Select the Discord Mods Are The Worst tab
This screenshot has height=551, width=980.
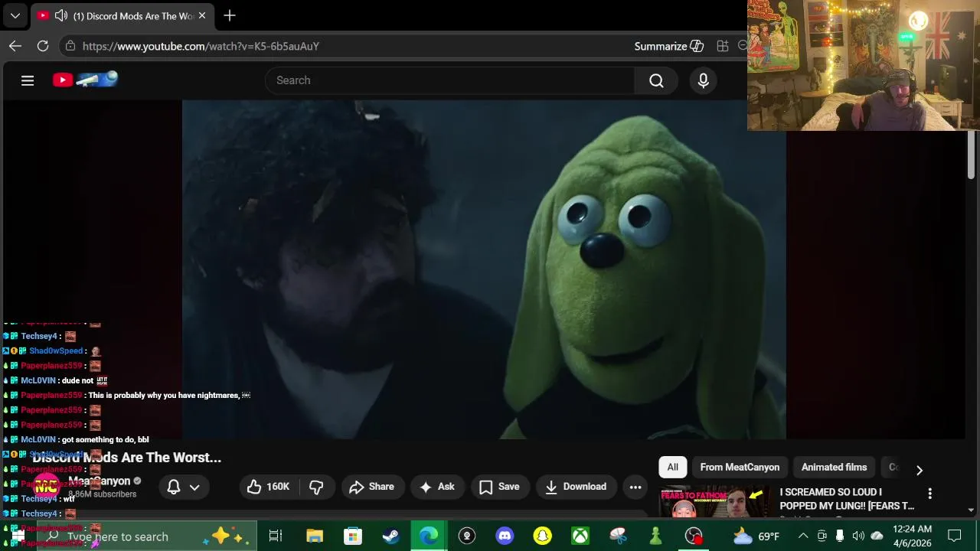click(x=121, y=15)
